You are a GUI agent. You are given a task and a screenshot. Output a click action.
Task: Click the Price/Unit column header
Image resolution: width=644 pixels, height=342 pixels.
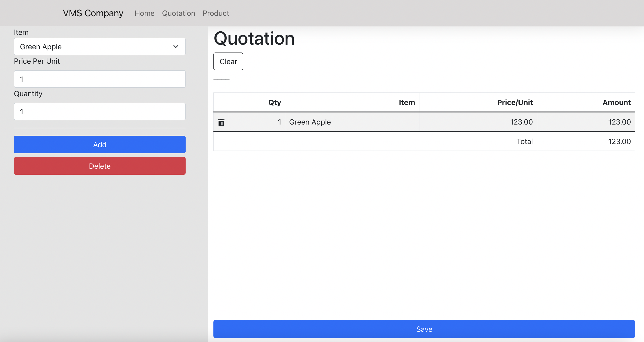click(515, 102)
